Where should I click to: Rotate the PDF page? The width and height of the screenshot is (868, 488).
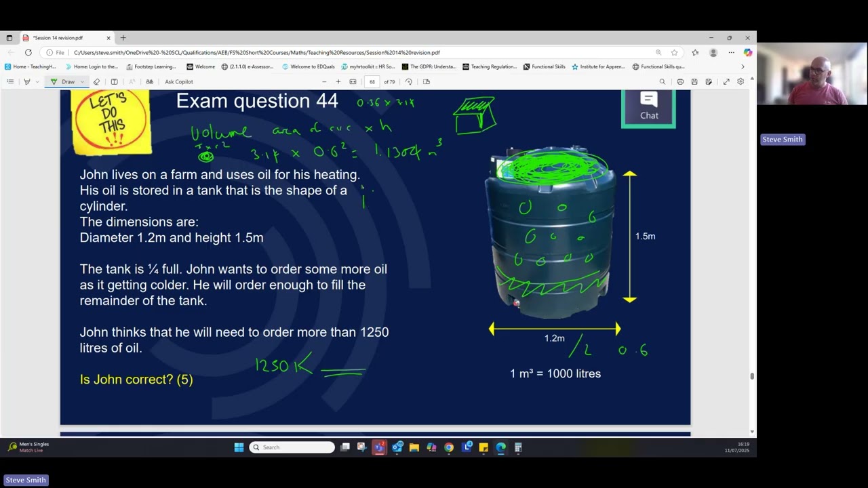pyautogui.click(x=408, y=81)
